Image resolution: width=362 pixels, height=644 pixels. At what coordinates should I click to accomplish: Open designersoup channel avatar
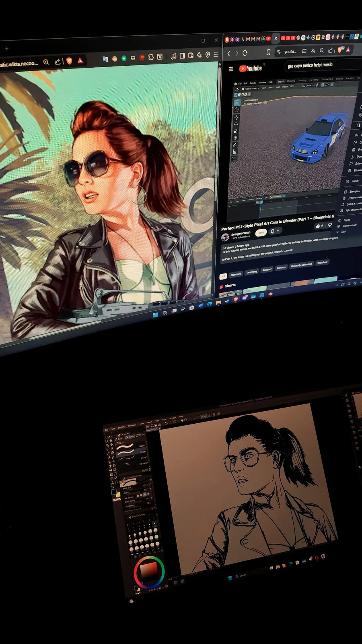225,236
